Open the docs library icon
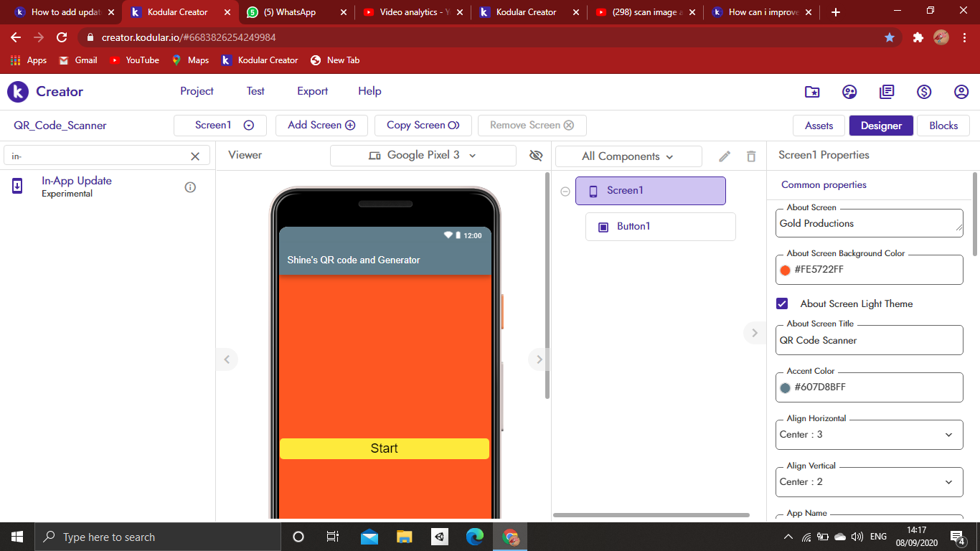This screenshot has height=551, width=980. tap(887, 92)
